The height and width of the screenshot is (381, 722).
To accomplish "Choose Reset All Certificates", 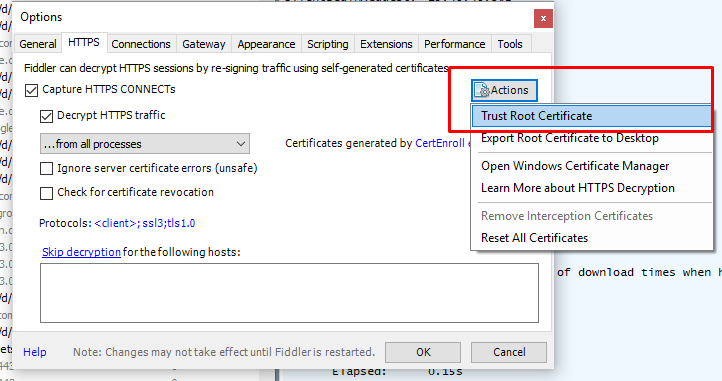I will pos(535,238).
